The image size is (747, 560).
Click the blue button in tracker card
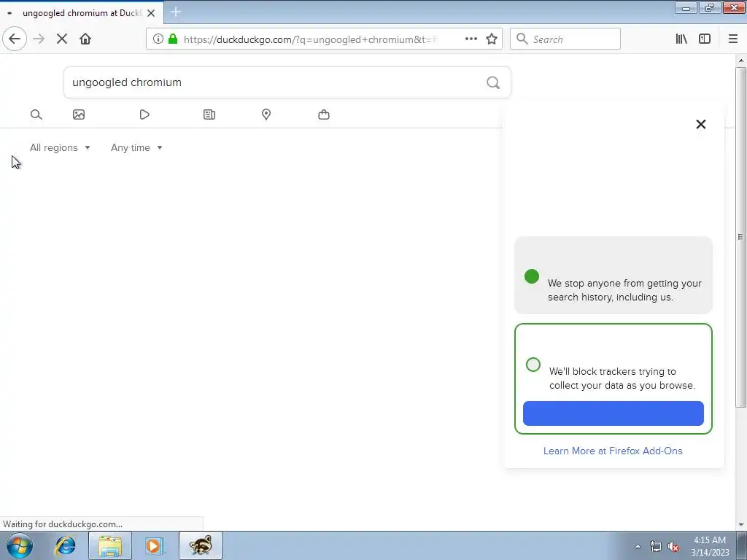(613, 413)
